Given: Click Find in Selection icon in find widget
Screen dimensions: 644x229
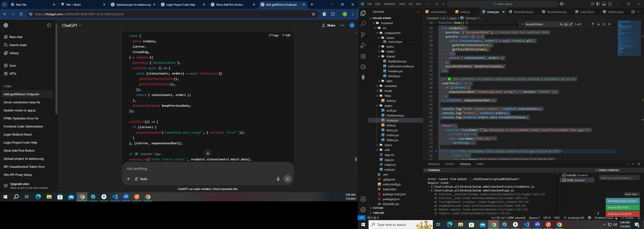Looking at the screenshot, I should click(x=604, y=24).
